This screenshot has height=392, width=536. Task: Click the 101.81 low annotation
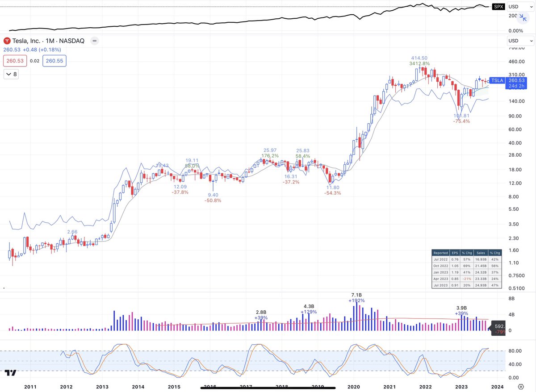(461, 116)
